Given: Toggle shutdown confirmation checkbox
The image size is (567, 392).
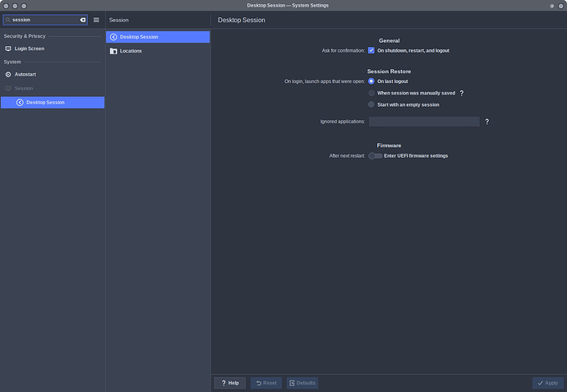Looking at the screenshot, I should 371,50.
